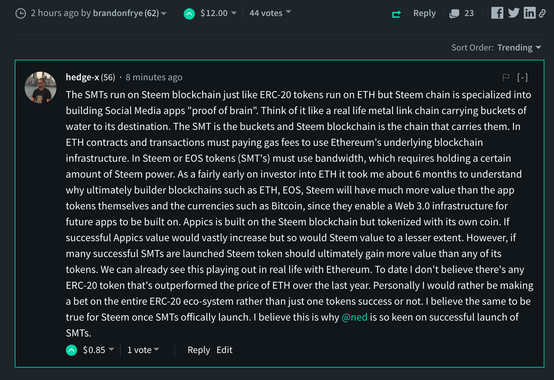Copy the post link icon
Screen dimensions: 554x380
point(542,13)
